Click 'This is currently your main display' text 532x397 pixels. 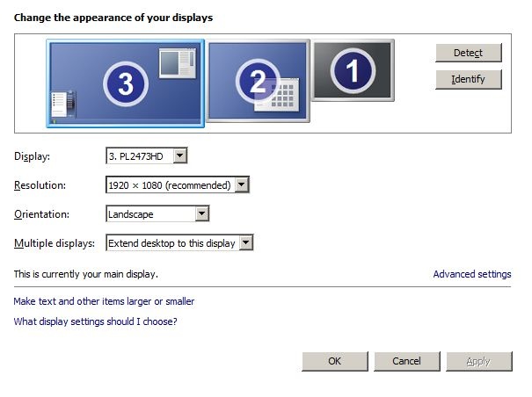[x=86, y=274]
